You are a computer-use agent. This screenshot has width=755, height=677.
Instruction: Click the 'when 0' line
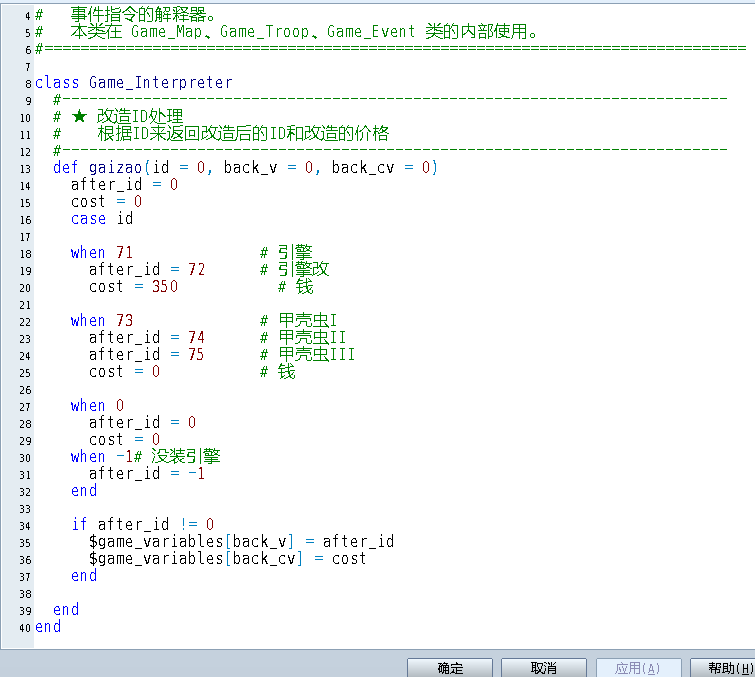pyautogui.click(x=97, y=405)
